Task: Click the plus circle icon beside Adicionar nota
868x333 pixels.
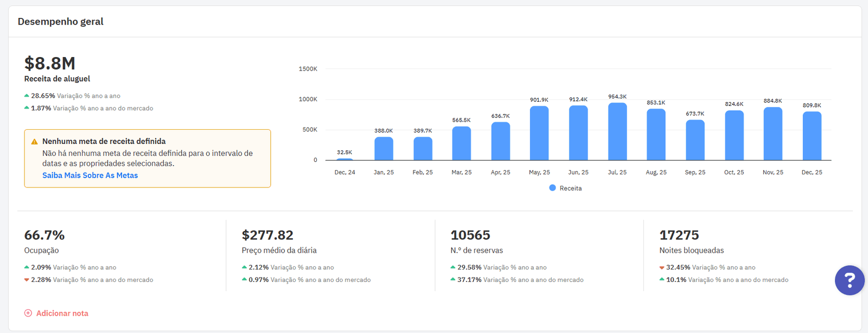Action: pos(28,313)
